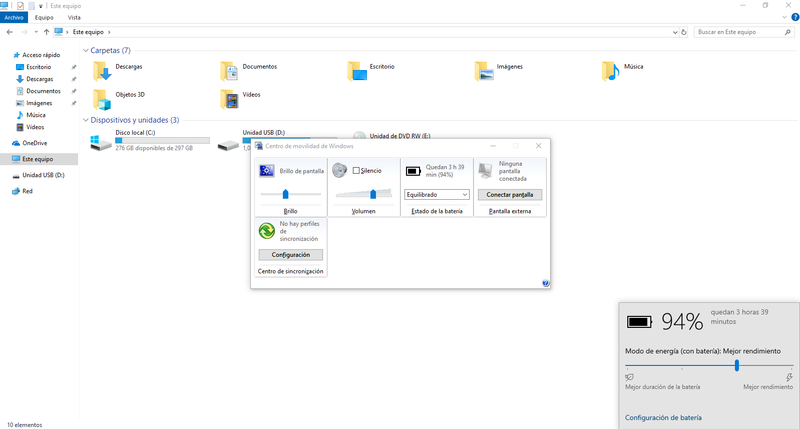Open the Equipo ribbon tab
Screen dimensions: 800x429
pos(44,17)
